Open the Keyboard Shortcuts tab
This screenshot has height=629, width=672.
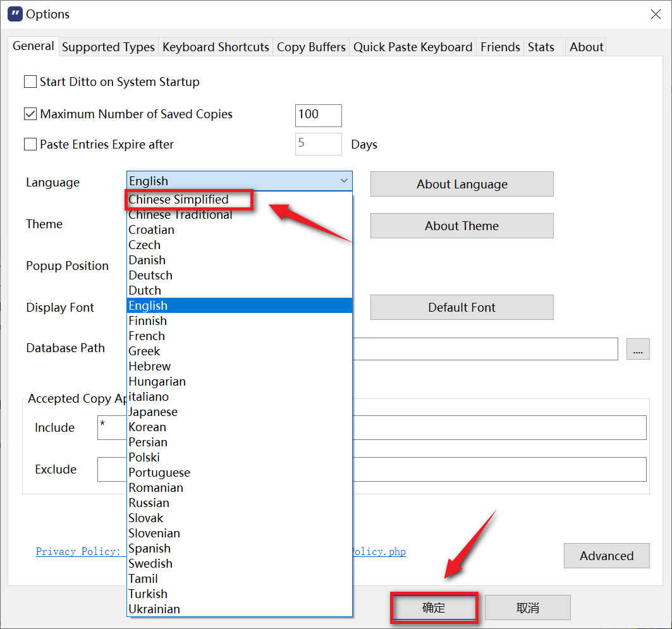pos(216,47)
